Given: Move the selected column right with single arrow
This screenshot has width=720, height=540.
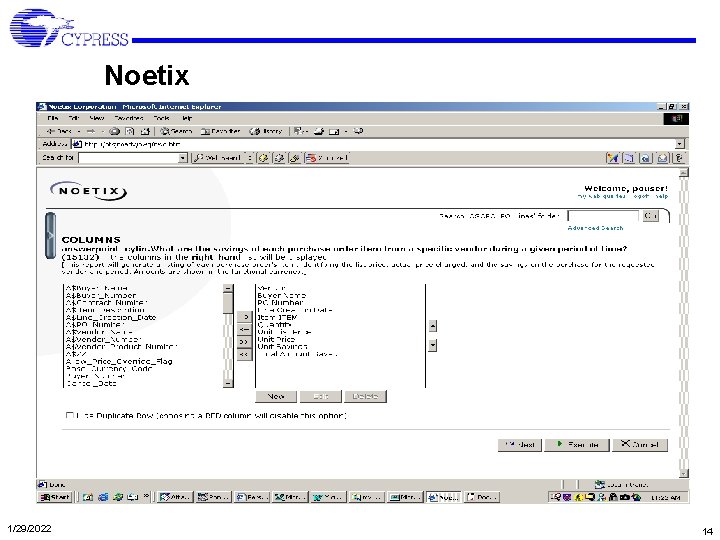Looking at the screenshot, I should pyautogui.click(x=245, y=317).
